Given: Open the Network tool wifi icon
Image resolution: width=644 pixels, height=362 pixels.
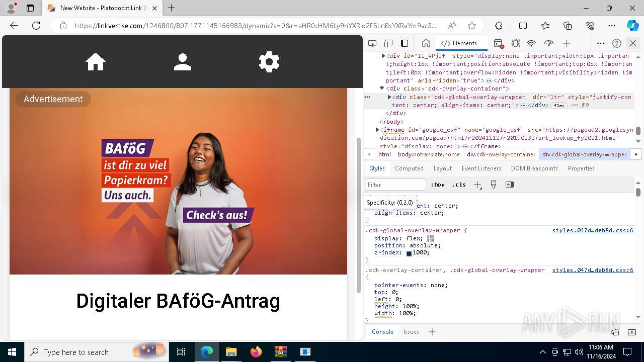Looking at the screenshot, I should pos(532,43).
